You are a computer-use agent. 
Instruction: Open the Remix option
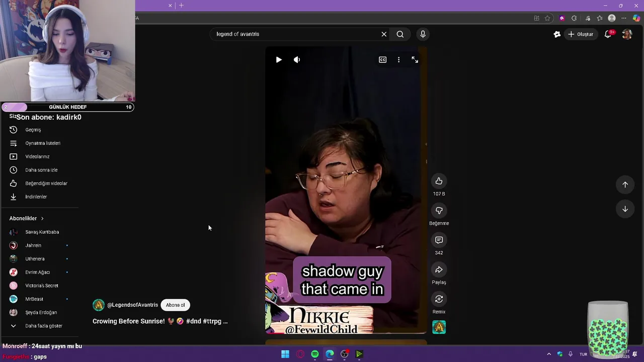coord(439,299)
